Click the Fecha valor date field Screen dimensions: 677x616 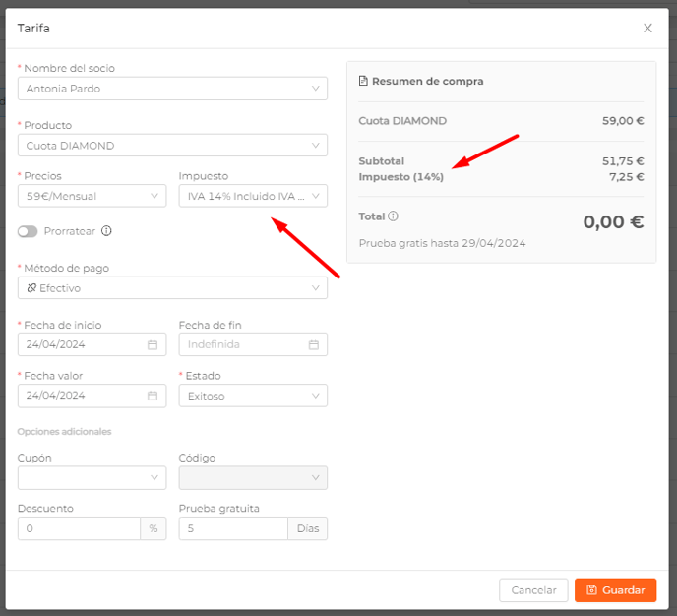coord(92,396)
